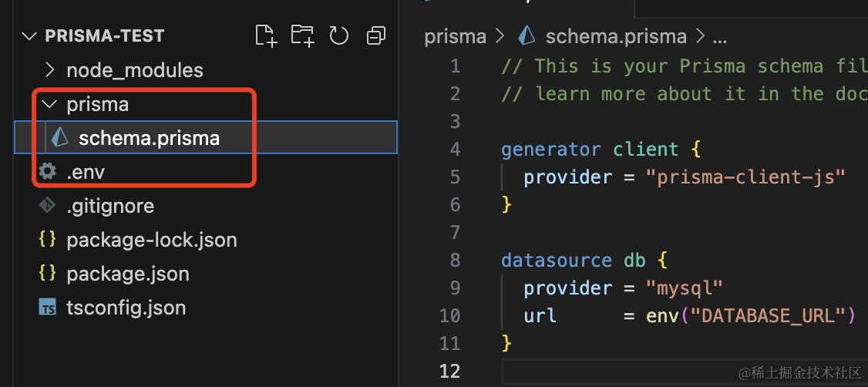Expand the node_modules folder
Viewport: 868px width, 387px height.
pos(50,70)
